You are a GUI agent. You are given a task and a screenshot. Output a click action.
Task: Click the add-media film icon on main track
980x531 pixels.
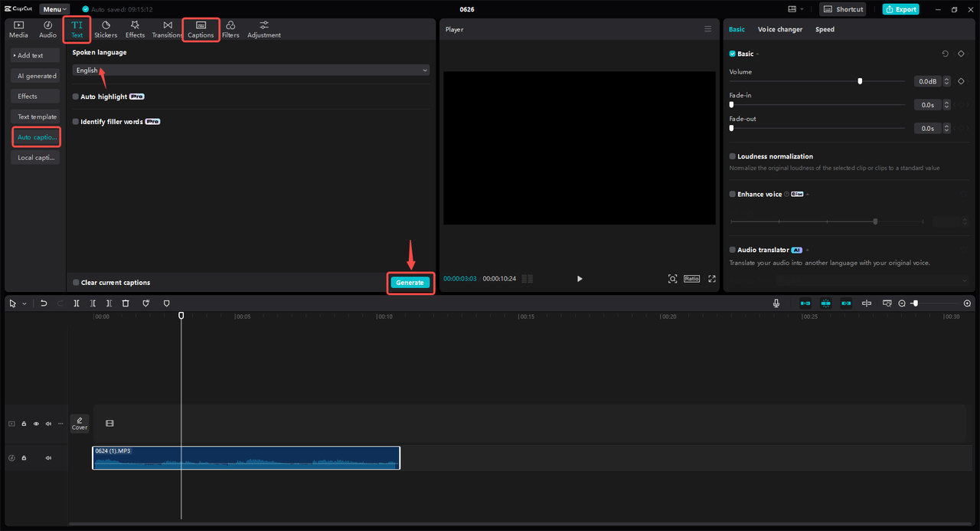pos(109,424)
